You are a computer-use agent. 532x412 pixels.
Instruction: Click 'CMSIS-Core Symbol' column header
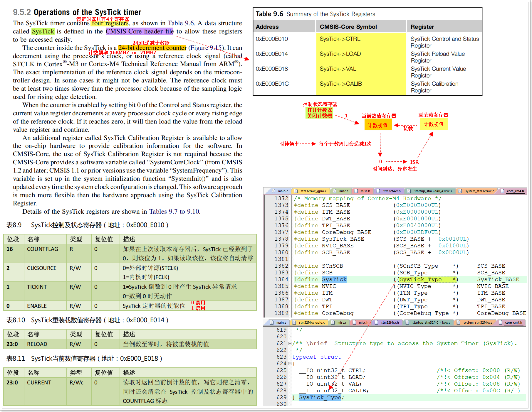[348, 27]
